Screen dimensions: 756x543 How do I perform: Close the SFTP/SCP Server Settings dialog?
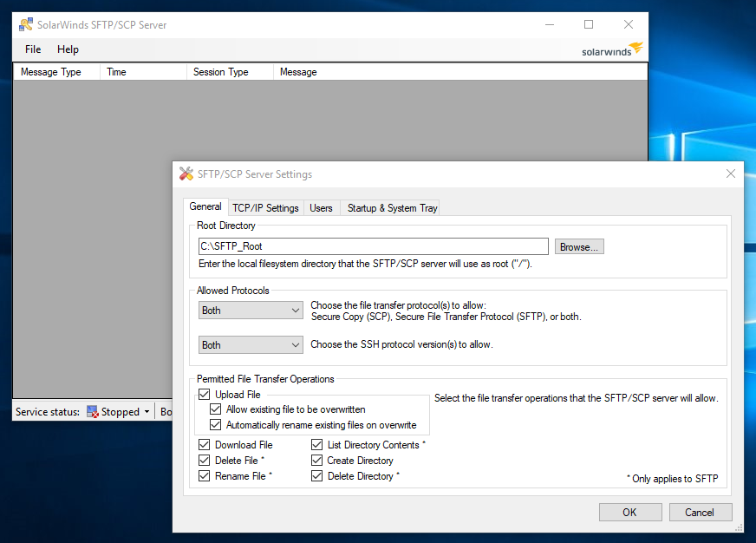tap(730, 174)
